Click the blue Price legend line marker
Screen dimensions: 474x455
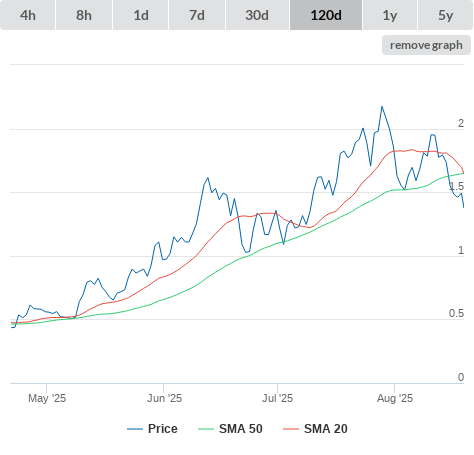coord(135,429)
